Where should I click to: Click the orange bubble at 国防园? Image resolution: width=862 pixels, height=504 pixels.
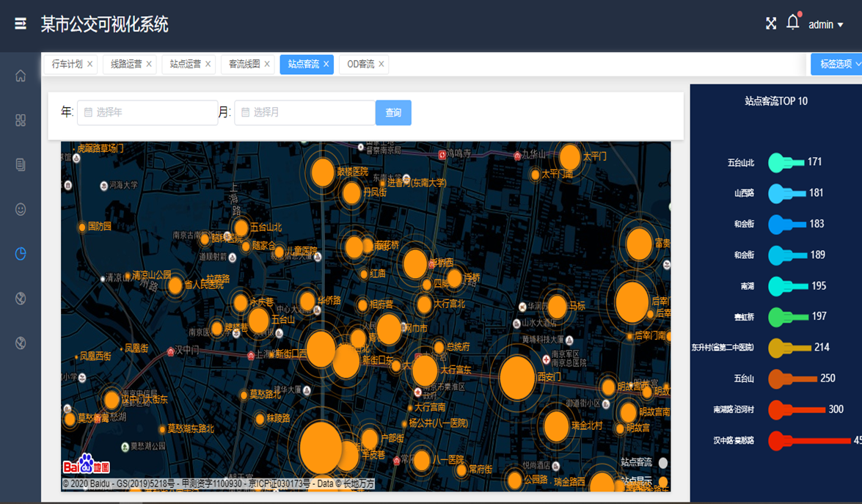82,227
